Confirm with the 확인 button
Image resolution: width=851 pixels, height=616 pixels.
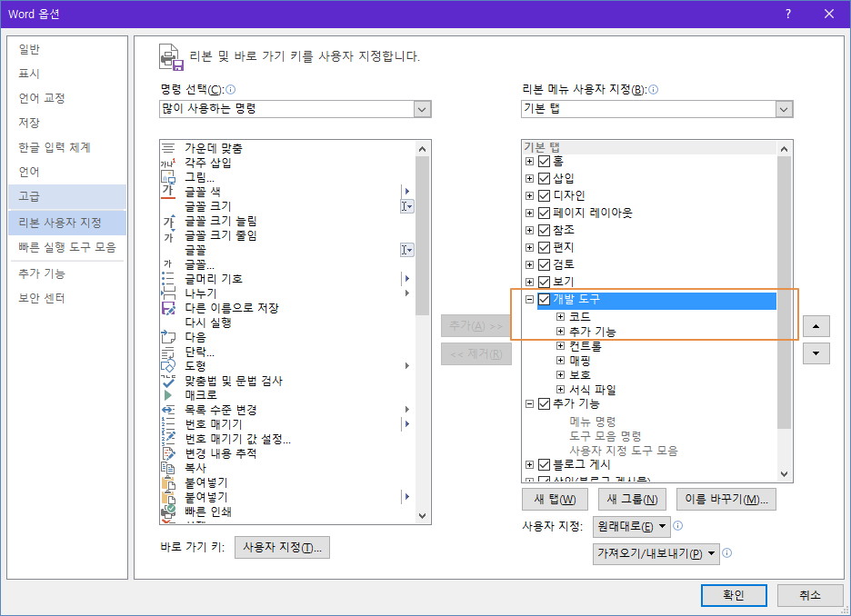click(734, 595)
